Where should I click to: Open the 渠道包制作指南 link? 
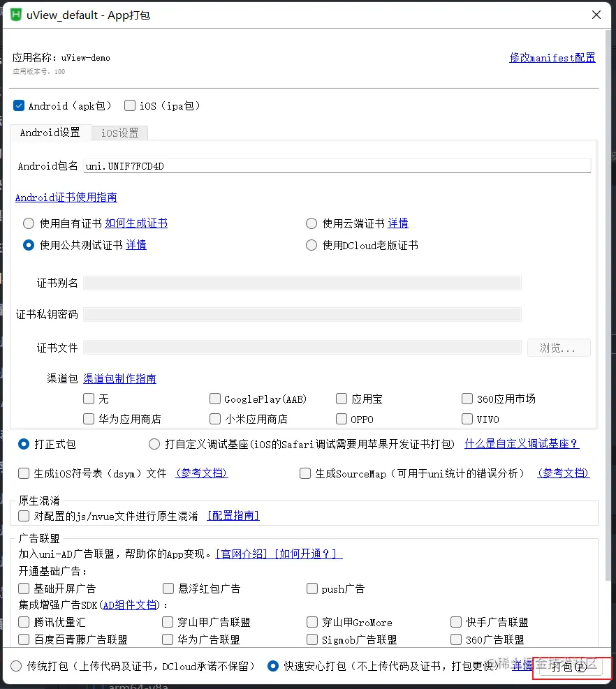coord(119,378)
